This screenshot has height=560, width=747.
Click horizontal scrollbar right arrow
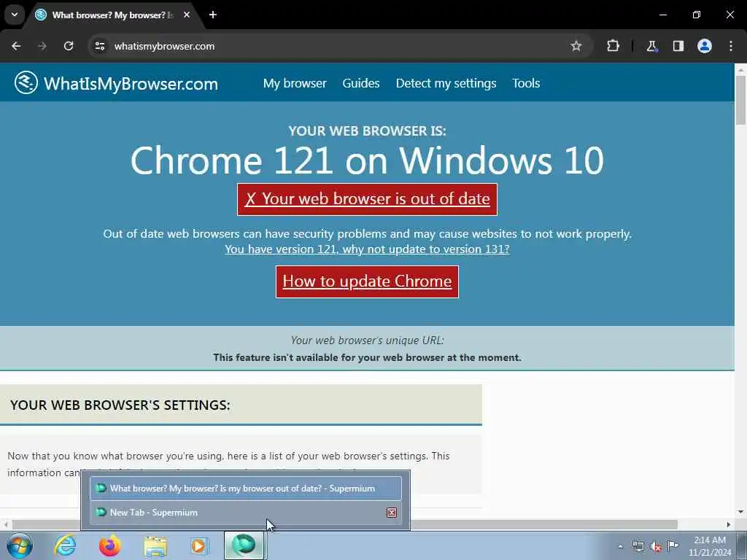pos(729,524)
